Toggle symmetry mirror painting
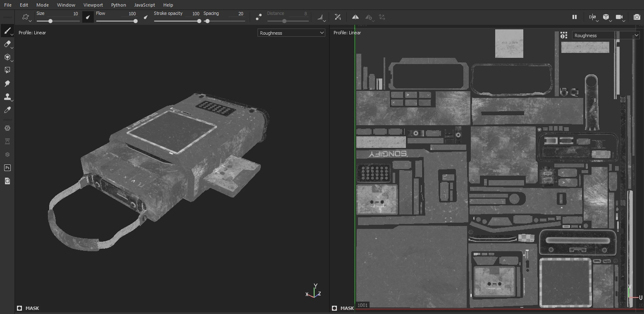The width and height of the screenshot is (644, 314). click(x=355, y=17)
